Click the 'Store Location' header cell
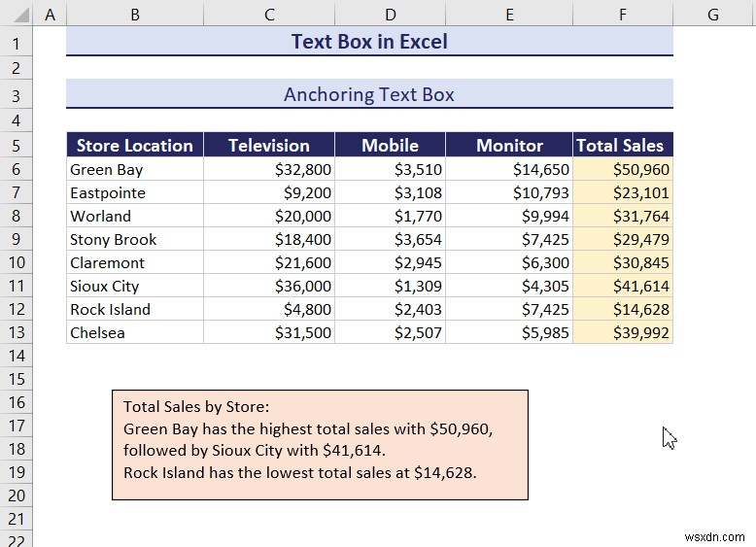 pyautogui.click(x=135, y=145)
